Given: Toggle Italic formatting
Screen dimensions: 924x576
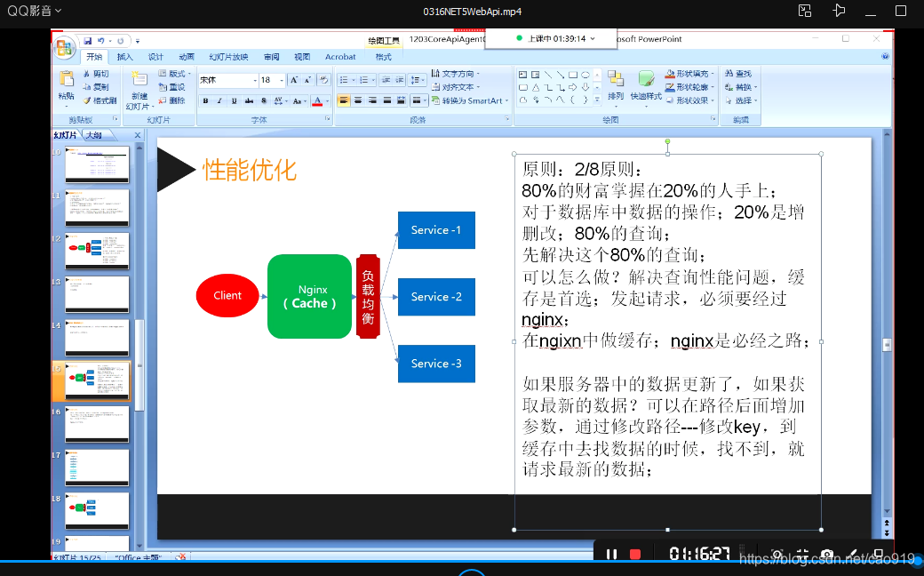Looking at the screenshot, I should click(x=219, y=100).
